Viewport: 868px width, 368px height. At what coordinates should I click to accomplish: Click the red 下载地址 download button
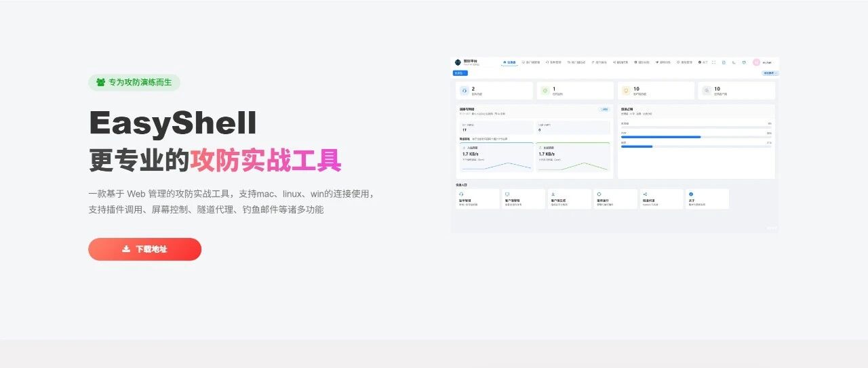(144, 249)
